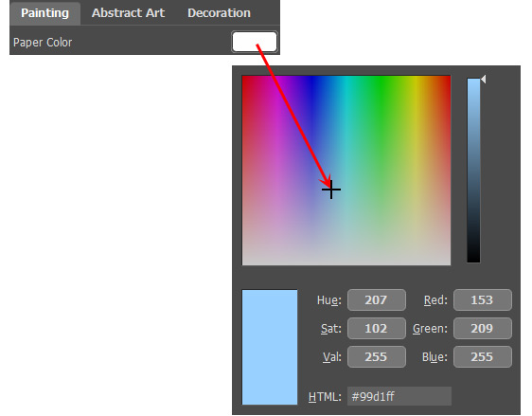Screen dimensions: 532x416
Task: Select the Decoration tab
Action: (219, 13)
